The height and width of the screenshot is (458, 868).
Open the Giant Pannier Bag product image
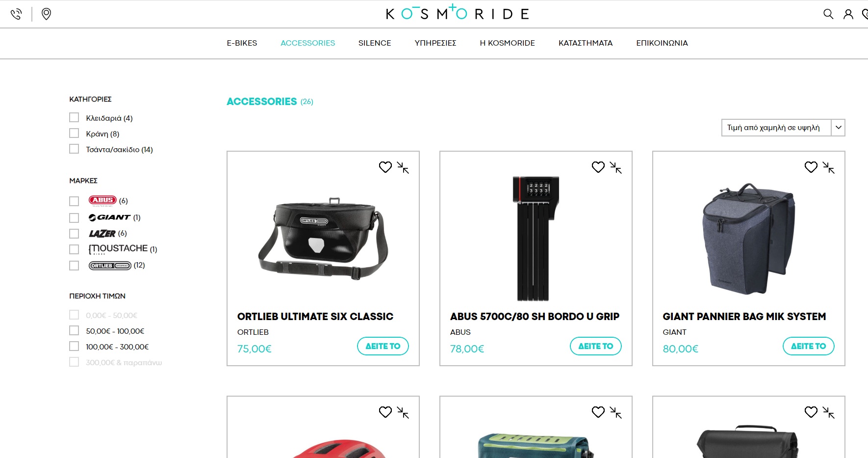749,239
